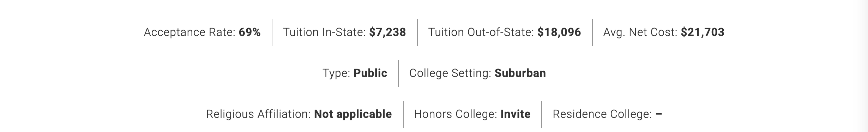This screenshot has width=868, height=132.
Task: Click the Acceptance Rate label
Action: (189, 32)
